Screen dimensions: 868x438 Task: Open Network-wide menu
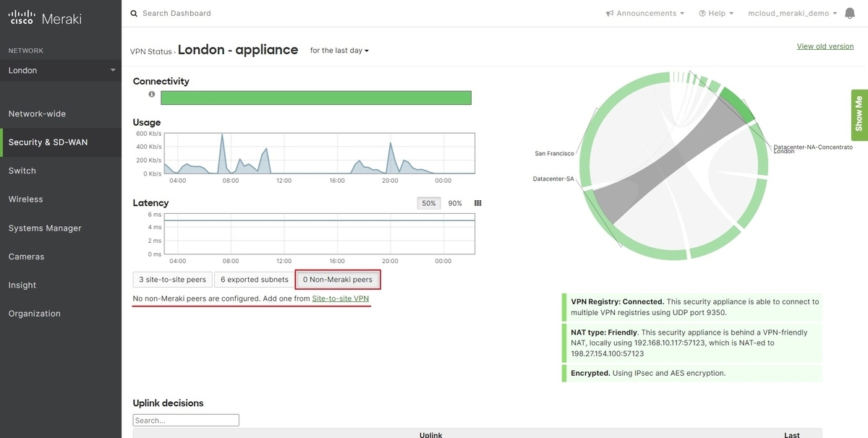tap(61, 113)
